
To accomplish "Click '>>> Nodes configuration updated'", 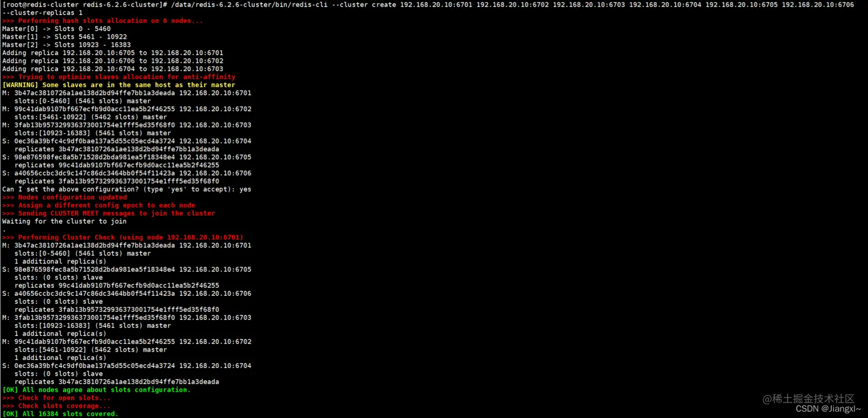I will click(x=65, y=197).
